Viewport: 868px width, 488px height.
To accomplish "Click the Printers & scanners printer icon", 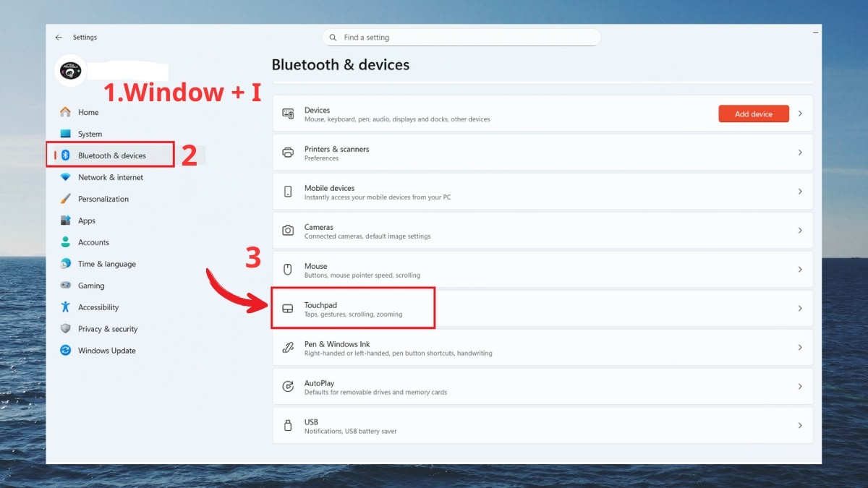I will pos(288,153).
